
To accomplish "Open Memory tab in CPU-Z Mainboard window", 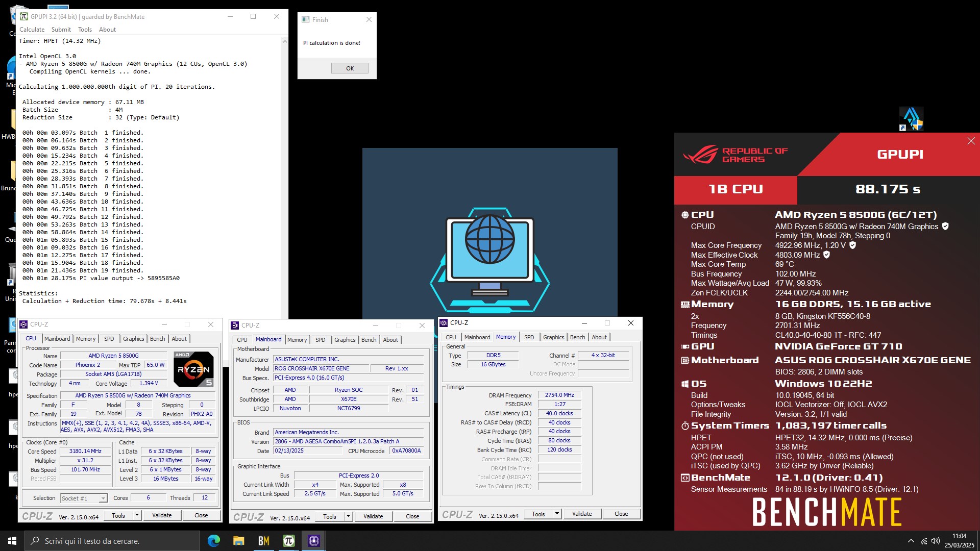I will click(297, 340).
